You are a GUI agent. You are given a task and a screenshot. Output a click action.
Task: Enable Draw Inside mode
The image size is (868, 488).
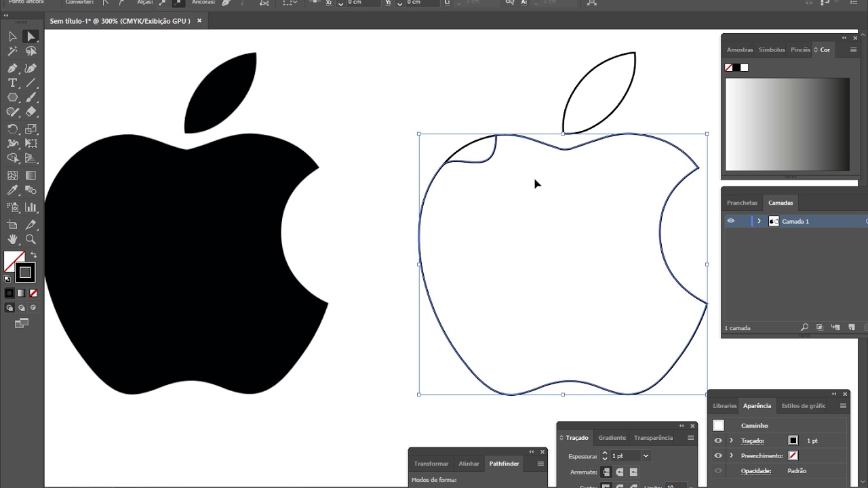(33, 308)
